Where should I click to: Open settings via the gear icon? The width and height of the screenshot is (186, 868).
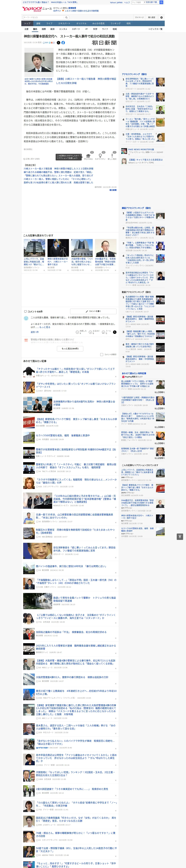point(161,18)
